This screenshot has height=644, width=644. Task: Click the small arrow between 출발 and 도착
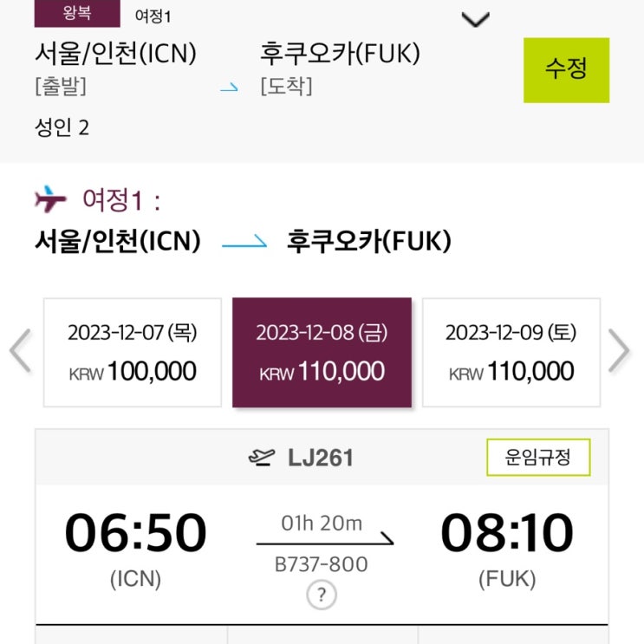coord(229,88)
